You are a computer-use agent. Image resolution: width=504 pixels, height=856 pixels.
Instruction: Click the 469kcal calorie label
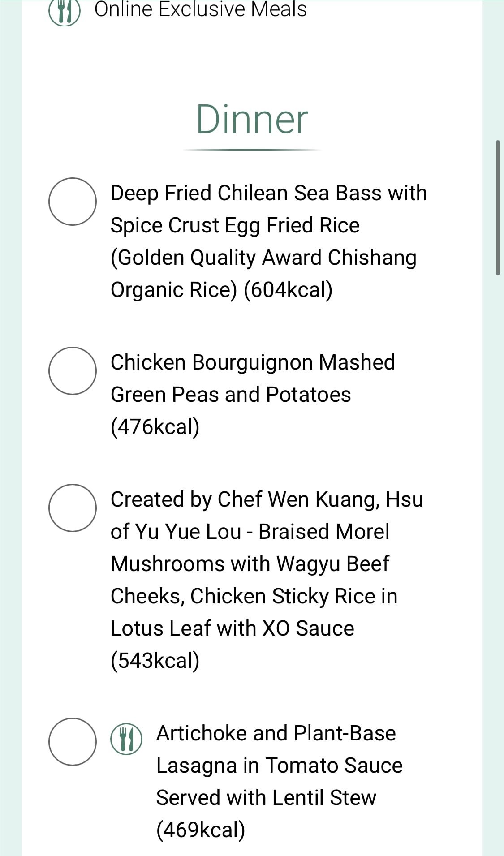coord(201,830)
